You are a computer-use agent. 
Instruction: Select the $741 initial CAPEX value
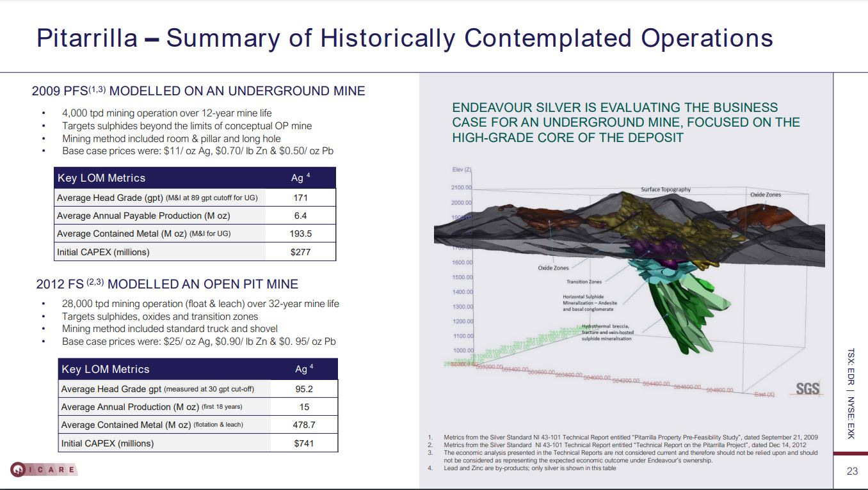304,443
